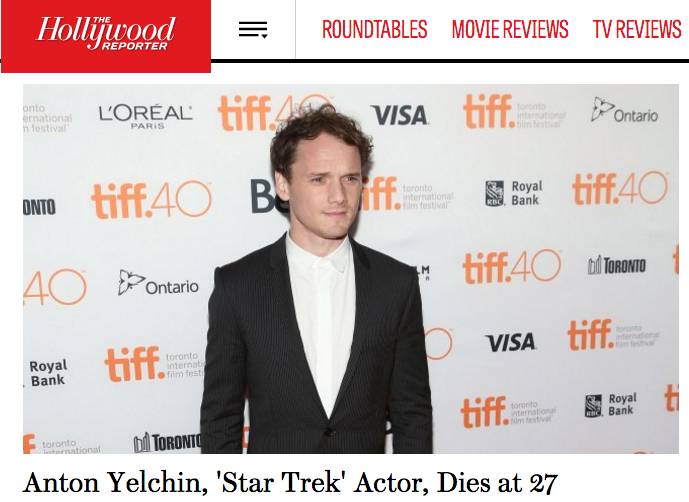Click the tiff.40 logo directly below L'Oréal
The width and height of the screenshot is (689, 502).
tap(152, 200)
